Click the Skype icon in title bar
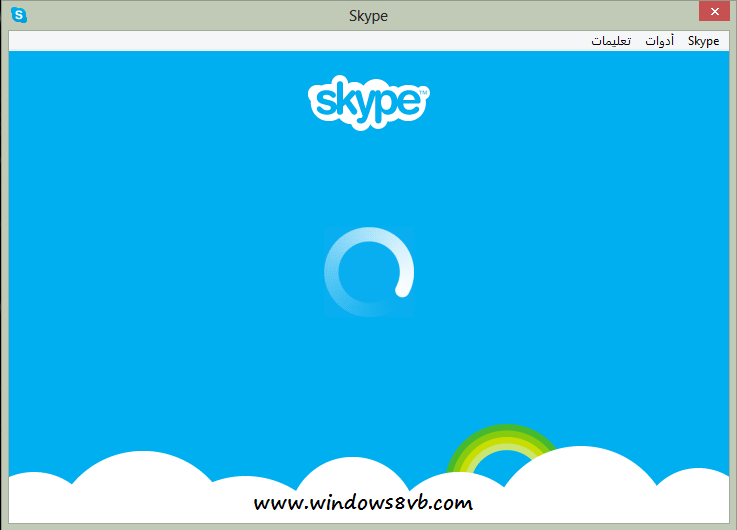 point(19,15)
